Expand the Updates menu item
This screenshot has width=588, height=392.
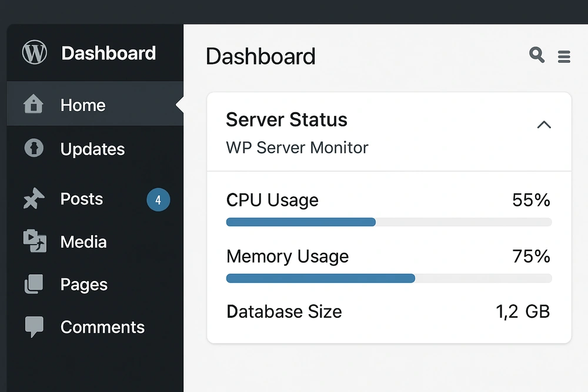click(x=92, y=149)
